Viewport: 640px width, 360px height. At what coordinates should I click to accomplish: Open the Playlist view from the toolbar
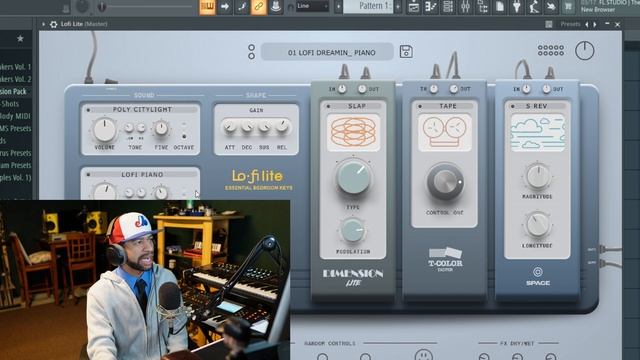[413, 7]
